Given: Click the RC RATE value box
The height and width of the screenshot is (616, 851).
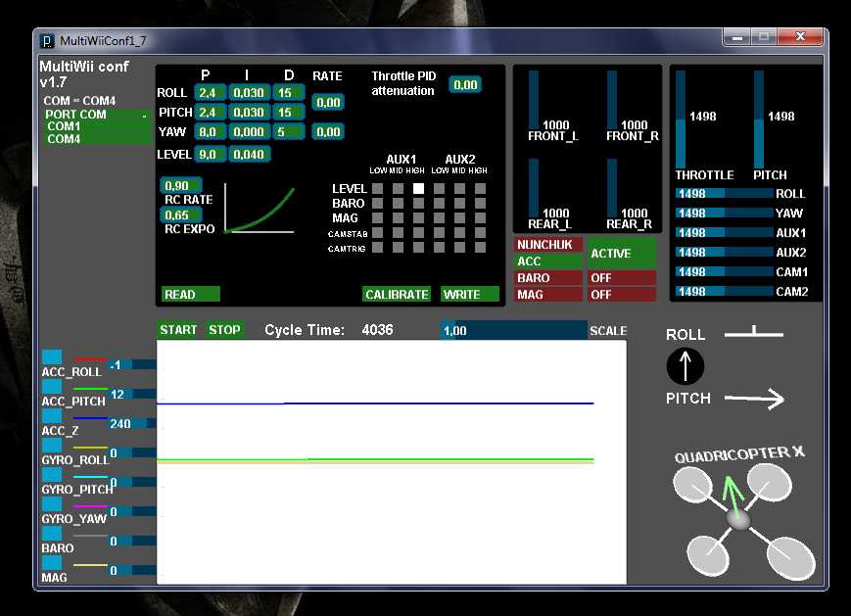Looking at the screenshot, I should point(181,186).
